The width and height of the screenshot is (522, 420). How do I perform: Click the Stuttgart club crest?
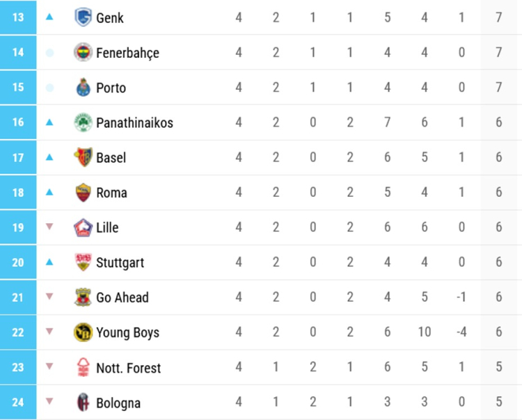click(83, 262)
